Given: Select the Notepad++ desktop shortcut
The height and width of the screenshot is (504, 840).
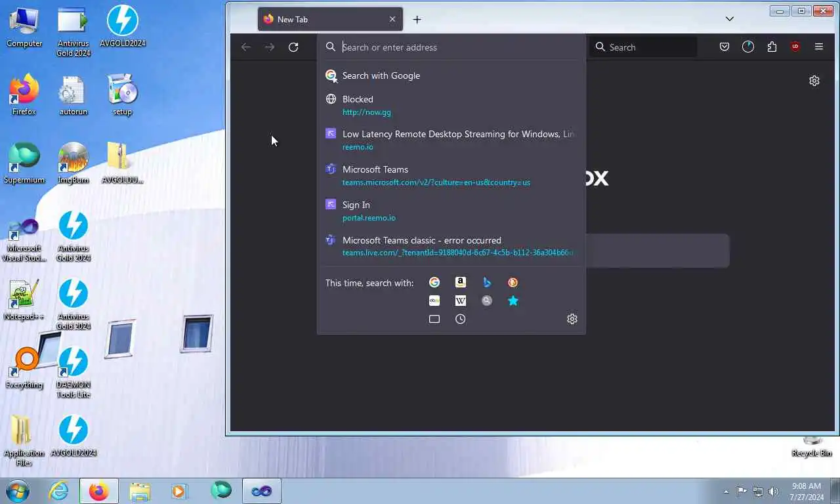Looking at the screenshot, I should (24, 301).
